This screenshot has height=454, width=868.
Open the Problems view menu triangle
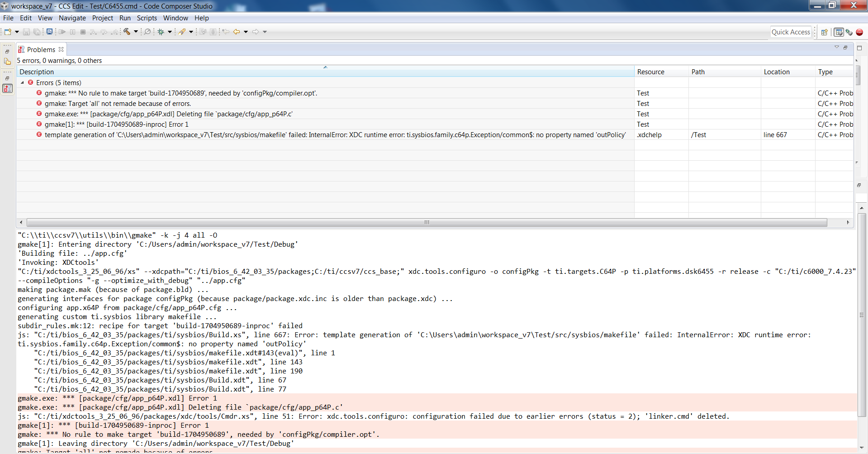tap(837, 47)
